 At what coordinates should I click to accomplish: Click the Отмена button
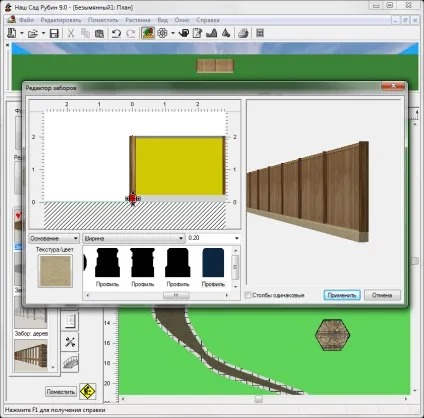tap(382, 295)
